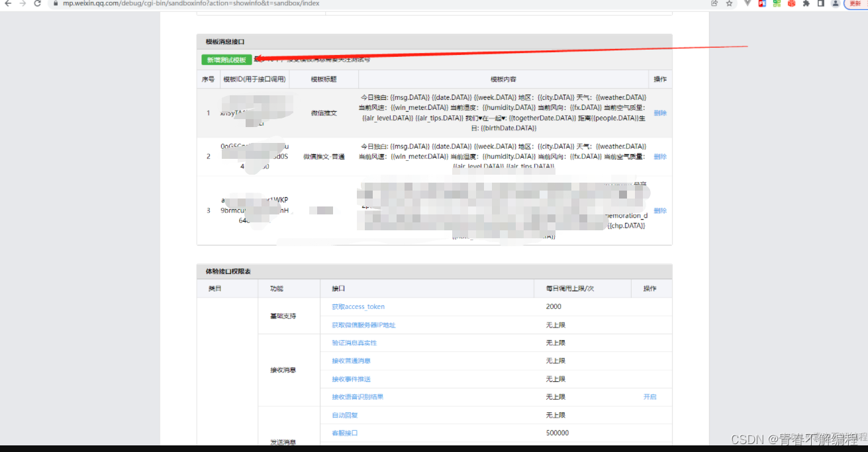Click the 功能 column header
Viewport: 868px width, 452px height.
point(276,289)
